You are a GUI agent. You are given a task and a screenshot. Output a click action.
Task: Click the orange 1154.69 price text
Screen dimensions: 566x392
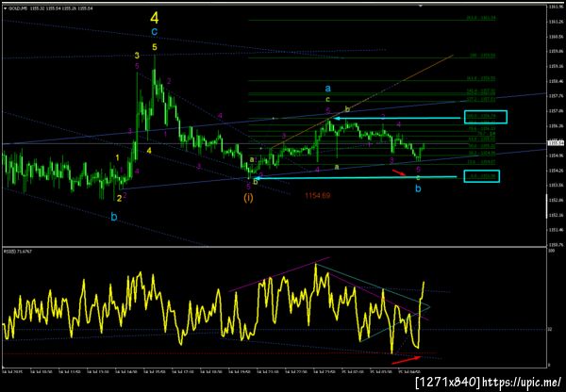point(318,196)
